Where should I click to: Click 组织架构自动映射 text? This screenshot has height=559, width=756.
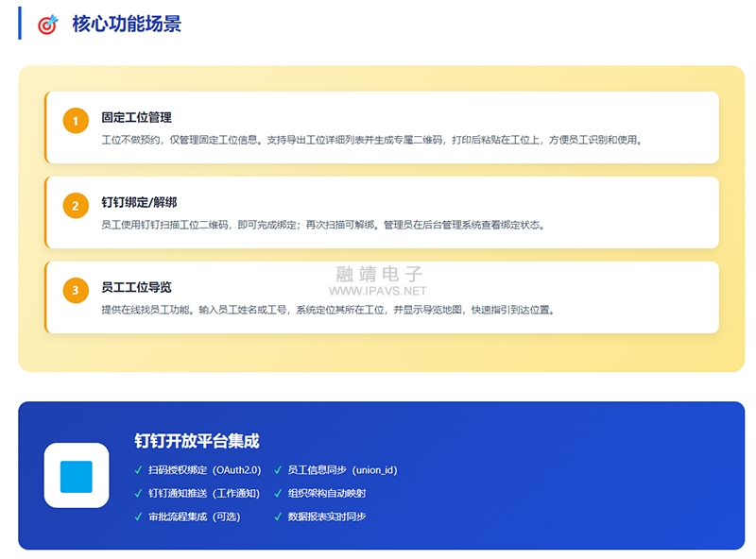coord(327,493)
